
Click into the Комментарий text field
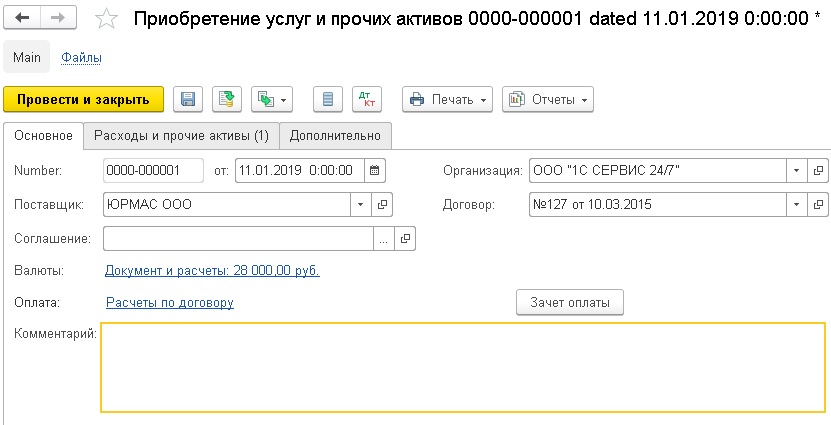463,367
